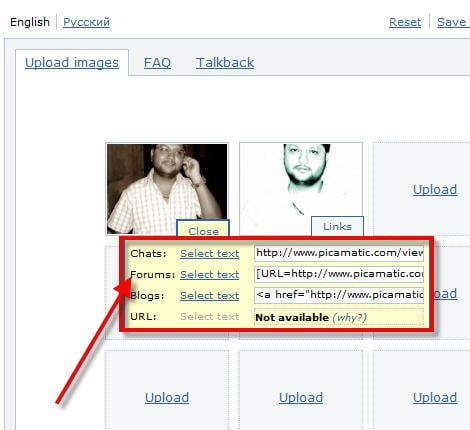This screenshot has width=470, height=430.
Task: Open the Upload images tab
Action: point(72,63)
